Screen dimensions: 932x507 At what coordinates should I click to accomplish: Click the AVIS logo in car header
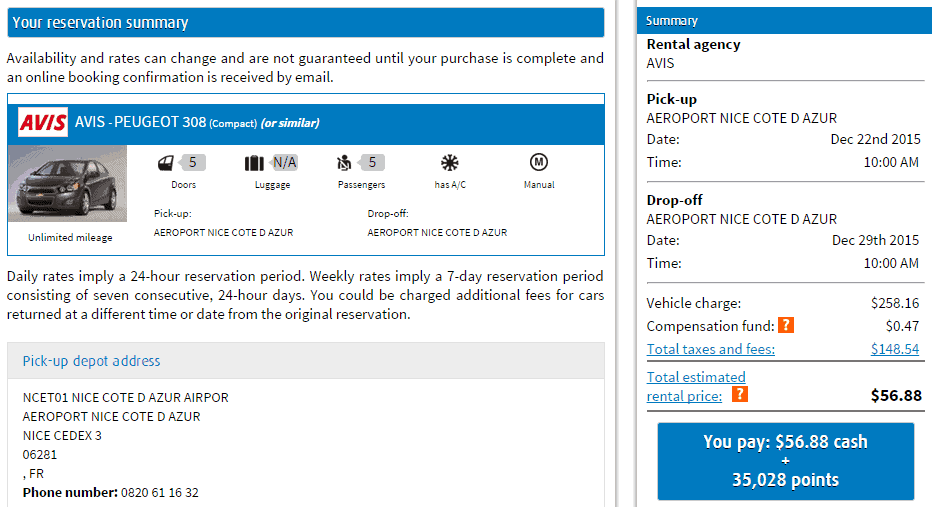click(43, 122)
